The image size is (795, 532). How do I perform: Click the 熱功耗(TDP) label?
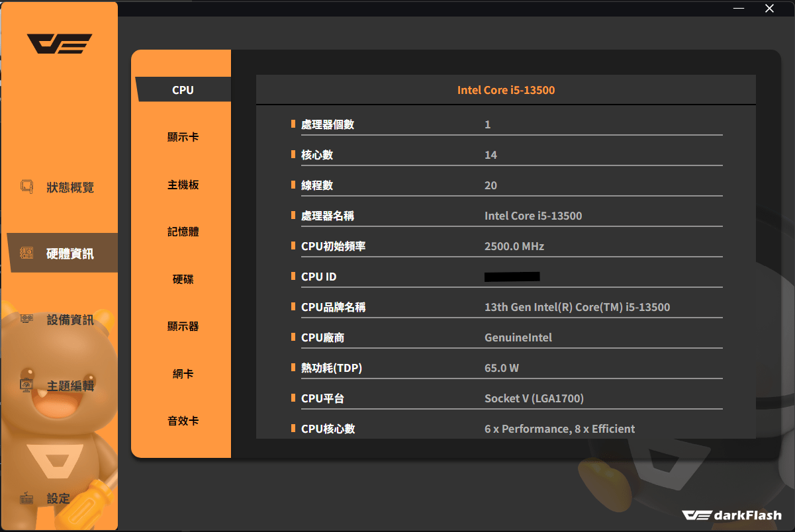pos(331,368)
